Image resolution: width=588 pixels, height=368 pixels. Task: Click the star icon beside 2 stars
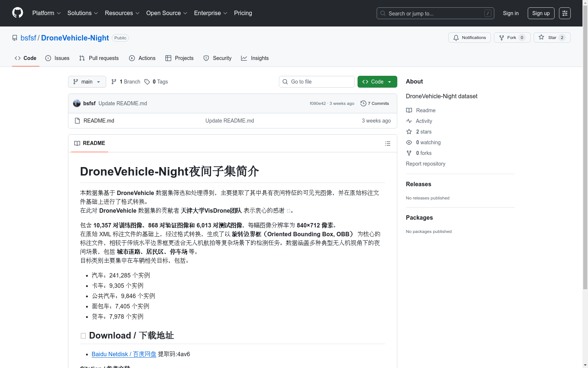pos(409,132)
